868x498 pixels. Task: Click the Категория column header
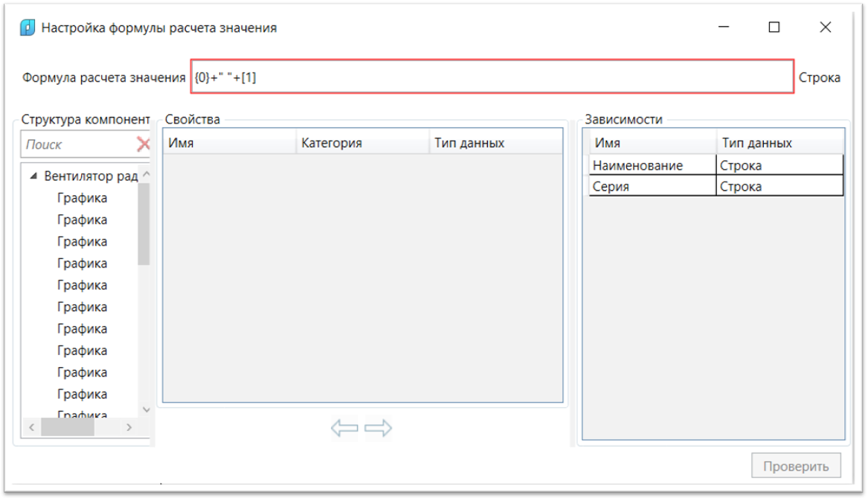coord(362,143)
